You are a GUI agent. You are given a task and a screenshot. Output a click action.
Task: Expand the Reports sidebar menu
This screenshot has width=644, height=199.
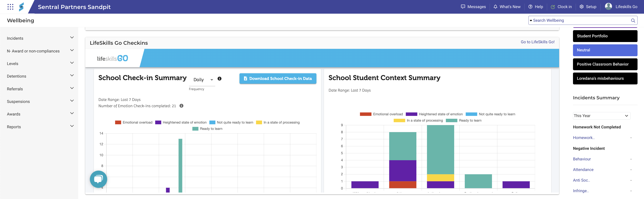(40, 127)
